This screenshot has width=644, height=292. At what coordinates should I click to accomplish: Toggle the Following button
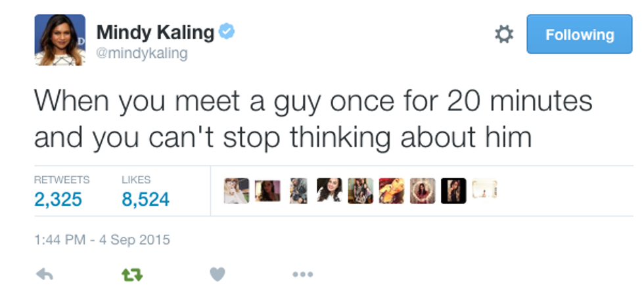[x=579, y=35]
